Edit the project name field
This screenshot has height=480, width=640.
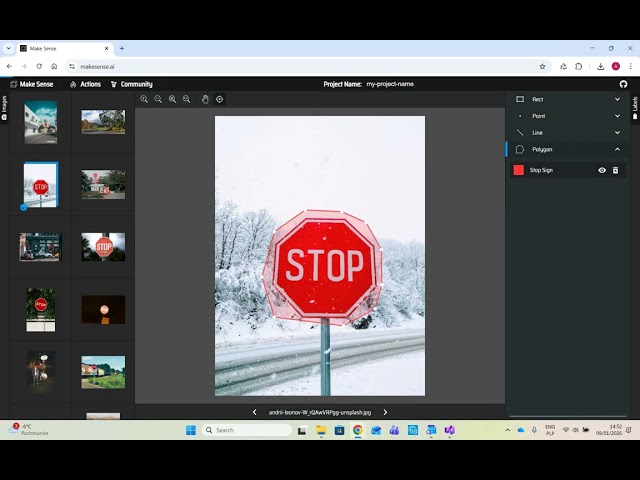[390, 84]
